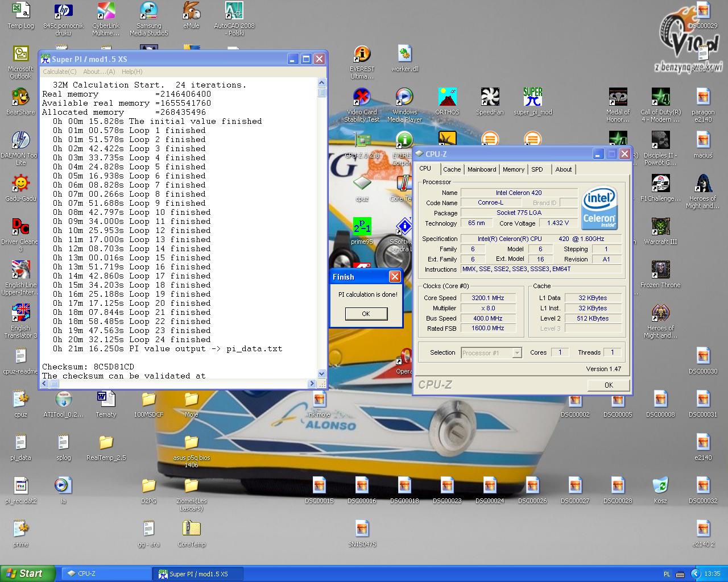This screenshot has width=728, height=582.
Task: Click Super PI horizontal scrollbar left arrow
Action: (45, 384)
